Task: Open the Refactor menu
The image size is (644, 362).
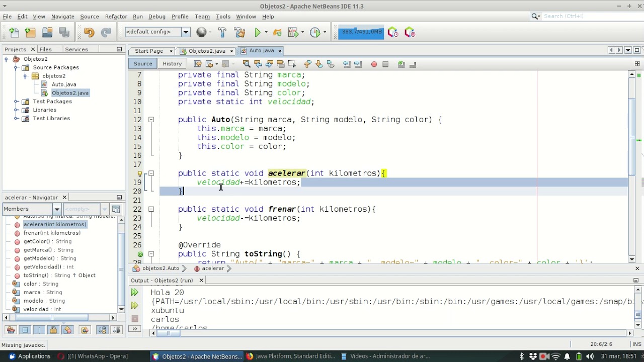Action: (116, 17)
